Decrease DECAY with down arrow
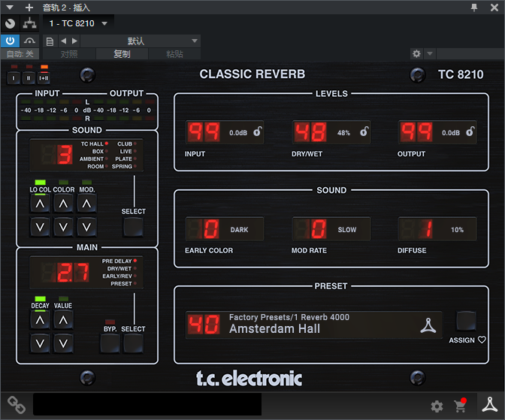Image resolution: width=505 pixels, height=420 pixels. pyautogui.click(x=40, y=343)
